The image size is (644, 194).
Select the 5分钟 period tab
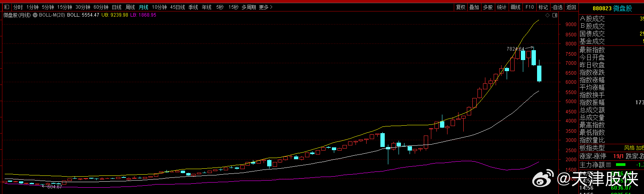(47, 7)
